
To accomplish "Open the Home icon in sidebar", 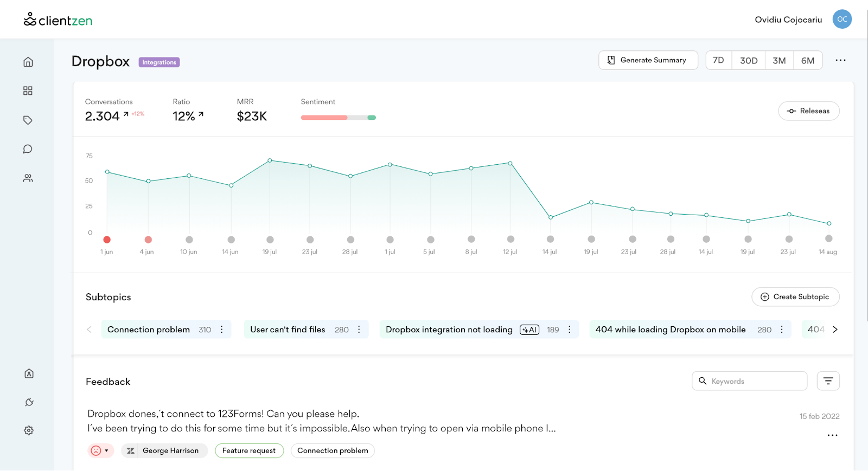I will [x=28, y=62].
